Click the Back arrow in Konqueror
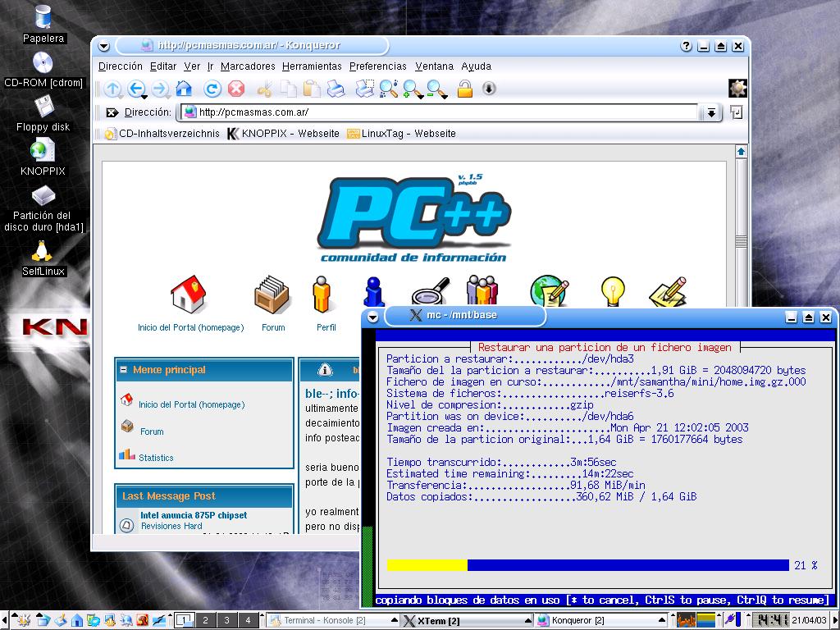Screen dimensions: 840x630 click(x=137, y=89)
